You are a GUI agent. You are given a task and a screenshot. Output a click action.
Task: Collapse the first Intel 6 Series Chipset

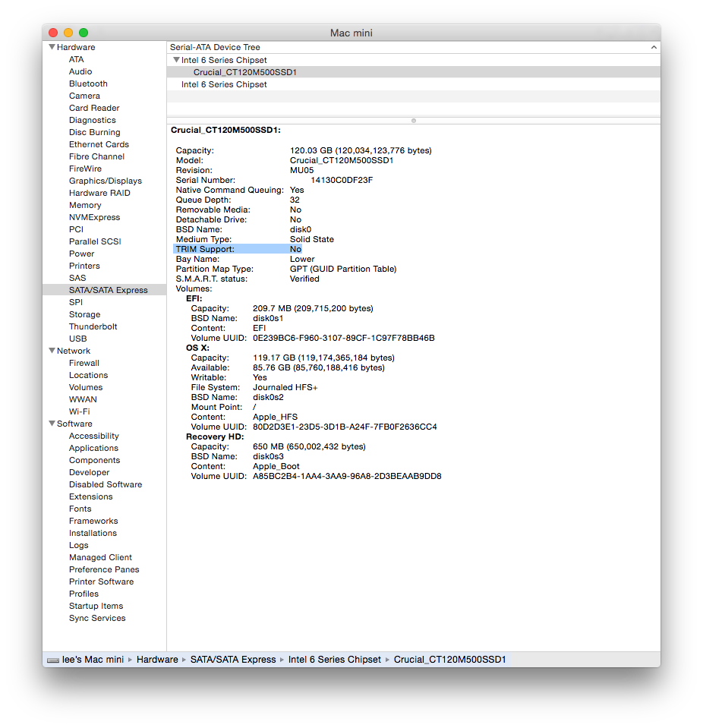click(x=176, y=60)
